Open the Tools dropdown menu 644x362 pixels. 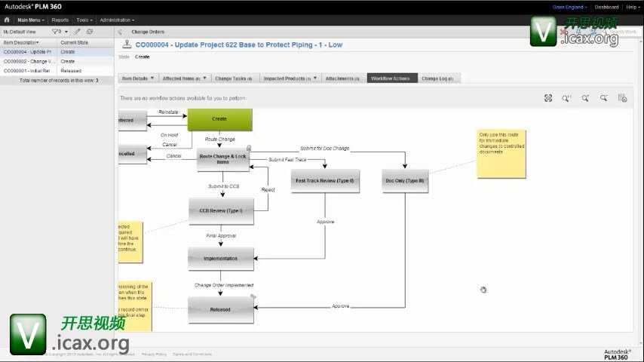pos(84,20)
